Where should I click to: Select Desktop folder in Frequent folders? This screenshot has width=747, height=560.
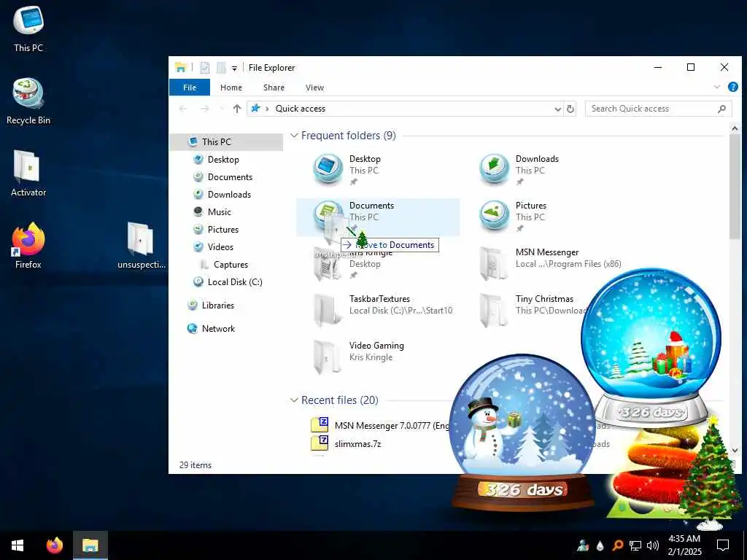[378, 170]
